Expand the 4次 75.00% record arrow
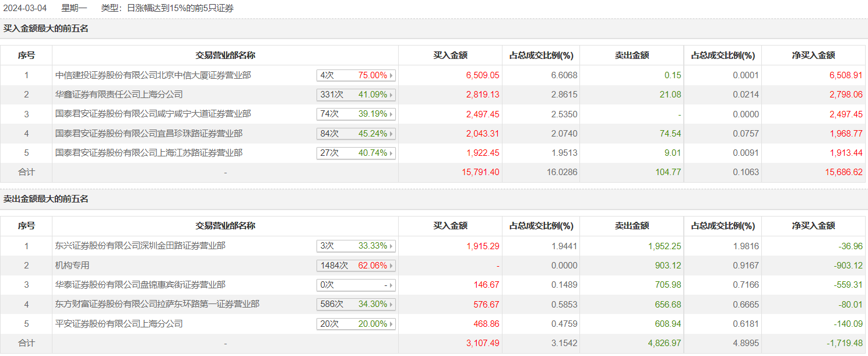This screenshot has height=356, width=868. pyautogui.click(x=391, y=75)
